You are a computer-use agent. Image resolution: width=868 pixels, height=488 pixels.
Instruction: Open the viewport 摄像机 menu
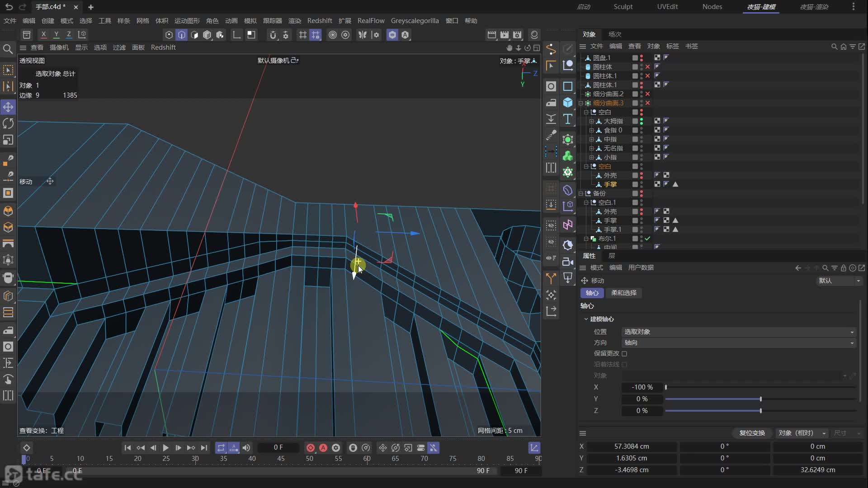click(59, 47)
